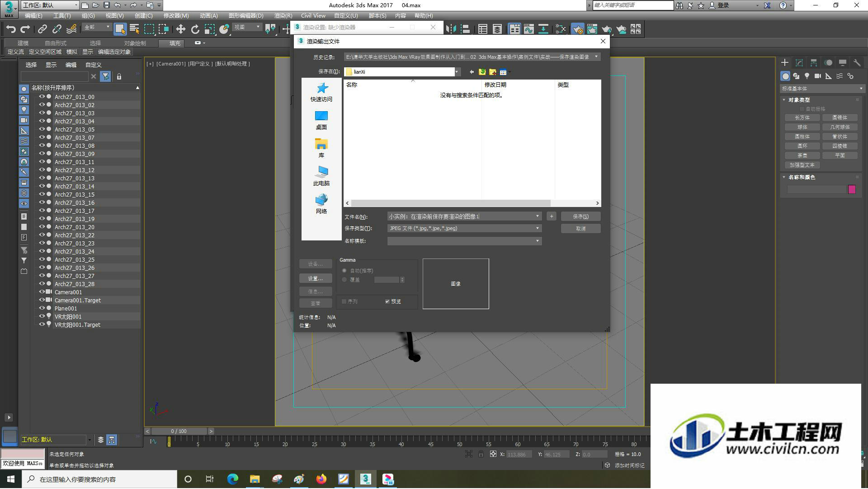Open the Tools(T) menu
The image size is (868, 489).
[62, 16]
